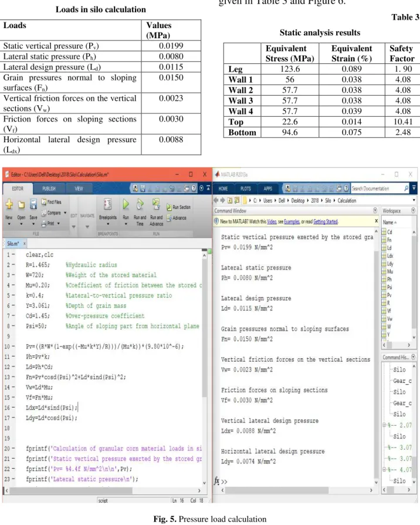Click the forward arrow in the MATLAB folder toolbar
Image resolution: width=420 pixels, height=525 pixels.
(222, 200)
